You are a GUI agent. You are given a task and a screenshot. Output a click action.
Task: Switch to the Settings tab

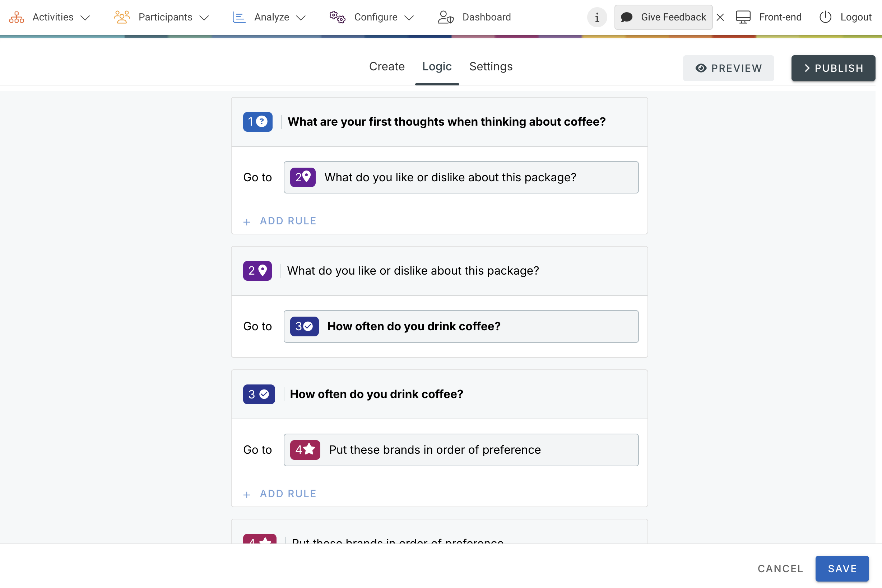490,66
